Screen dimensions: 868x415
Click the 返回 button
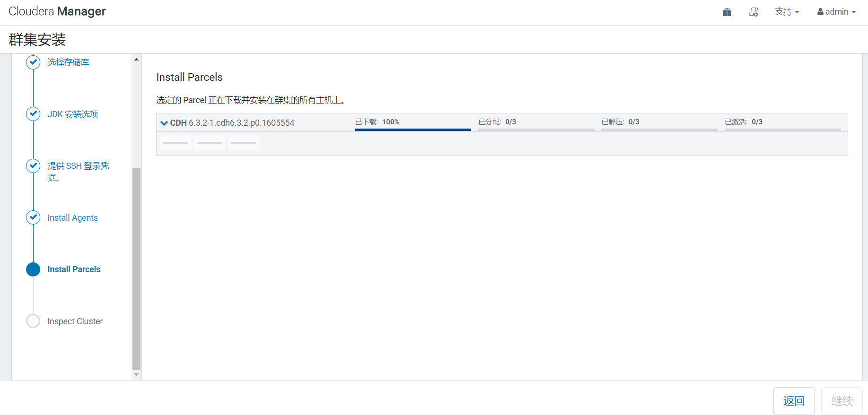point(794,401)
